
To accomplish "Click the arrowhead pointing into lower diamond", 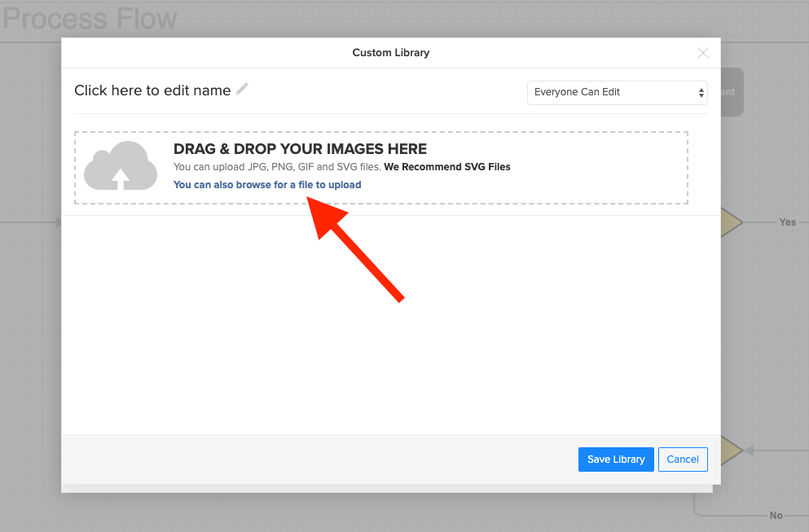I will coord(749,451).
